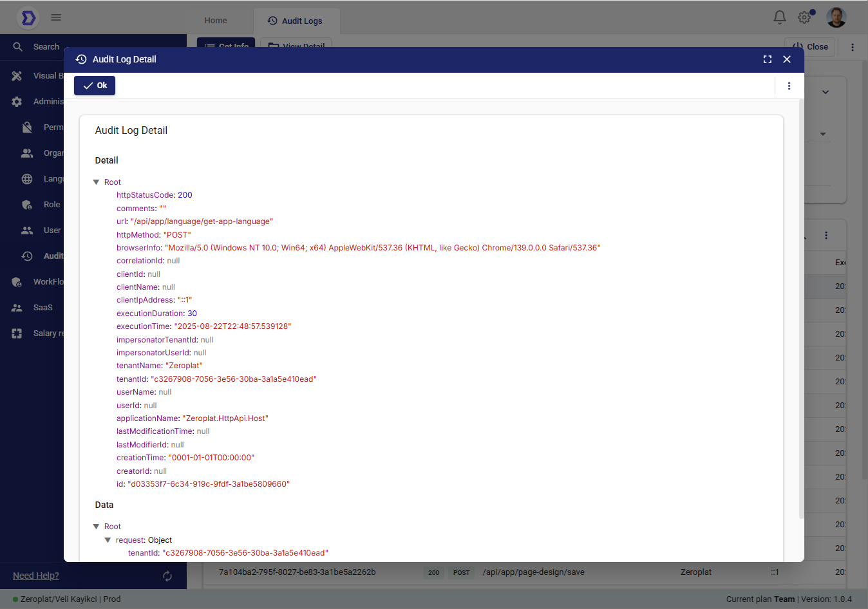Select the Audit Logs tab

click(x=296, y=21)
